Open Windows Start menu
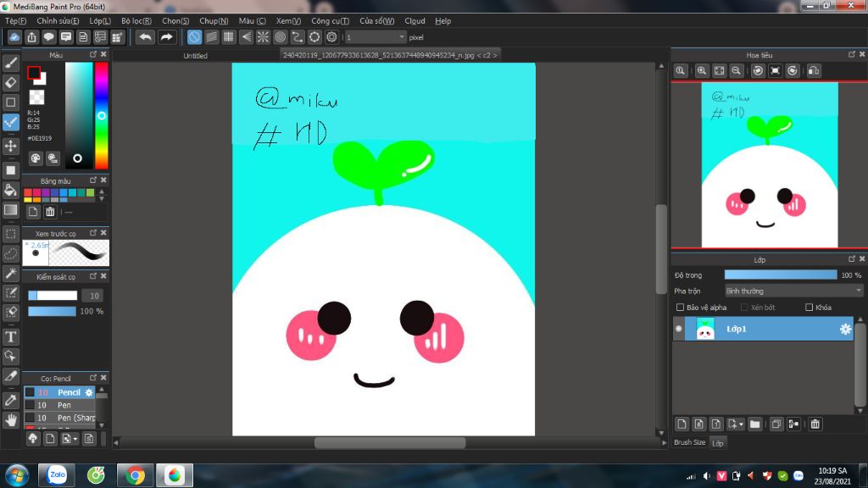Screen dimensions: 868x488 tap(17, 475)
